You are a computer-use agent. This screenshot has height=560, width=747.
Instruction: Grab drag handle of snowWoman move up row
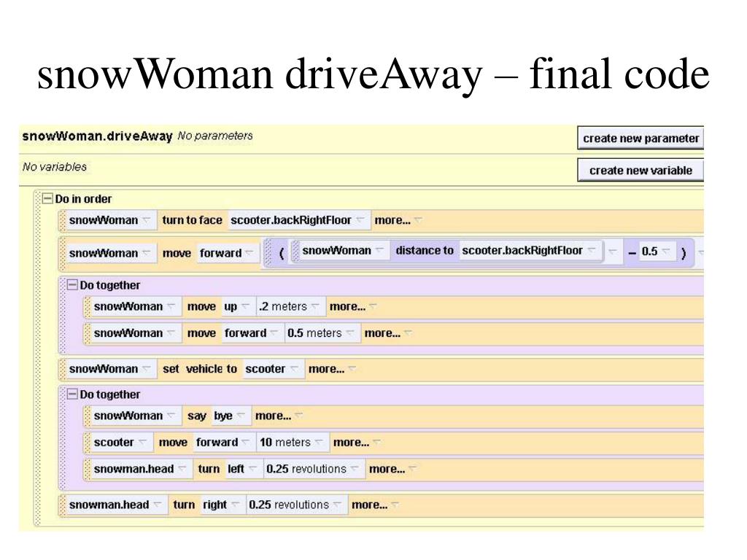86,306
